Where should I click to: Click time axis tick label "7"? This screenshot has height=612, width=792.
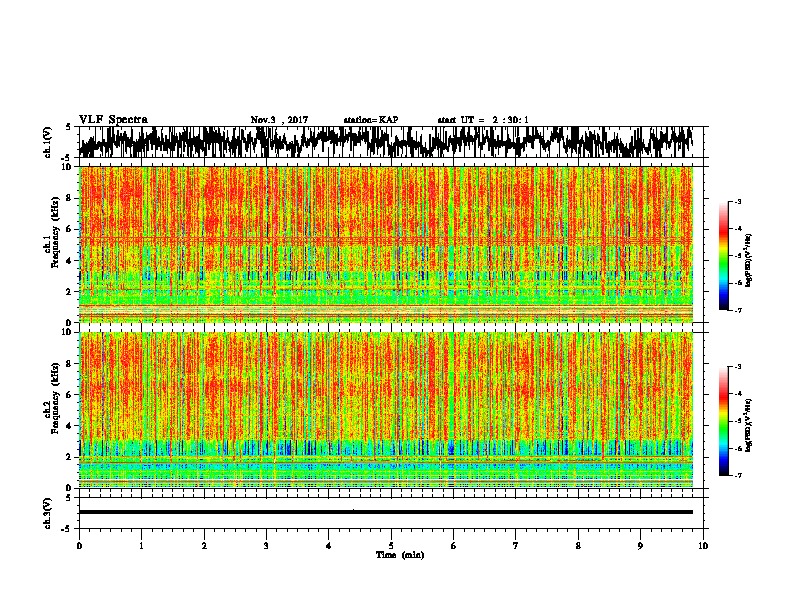click(x=516, y=546)
